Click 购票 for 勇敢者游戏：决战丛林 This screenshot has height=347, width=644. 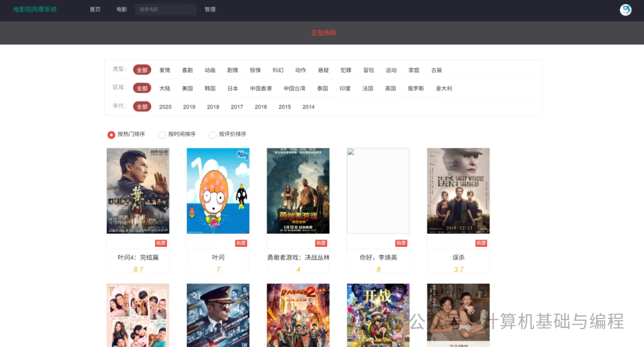click(321, 243)
